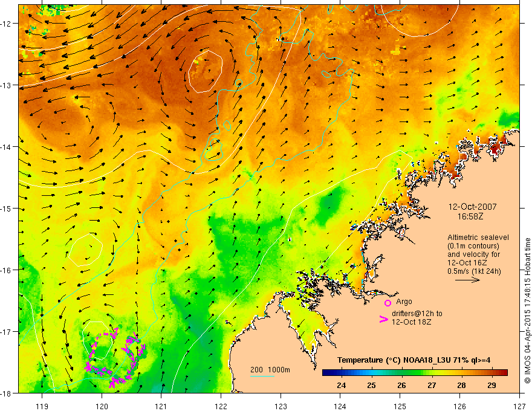
Task: Click the '123' longitude axis label
Action: pos(281,406)
